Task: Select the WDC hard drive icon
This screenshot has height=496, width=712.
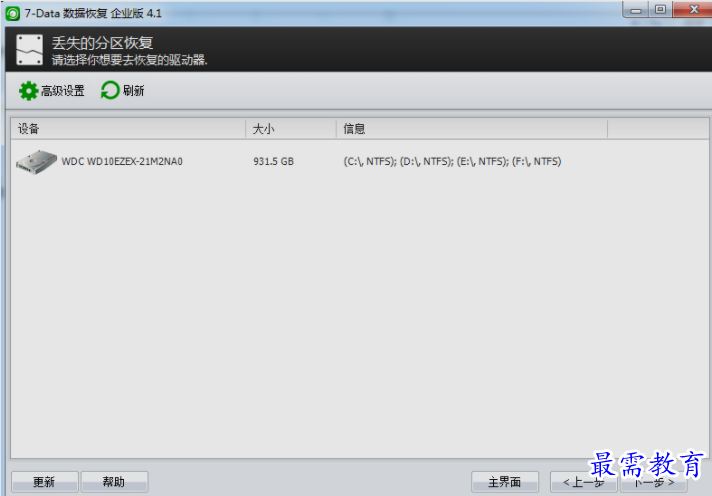Action: click(36, 162)
